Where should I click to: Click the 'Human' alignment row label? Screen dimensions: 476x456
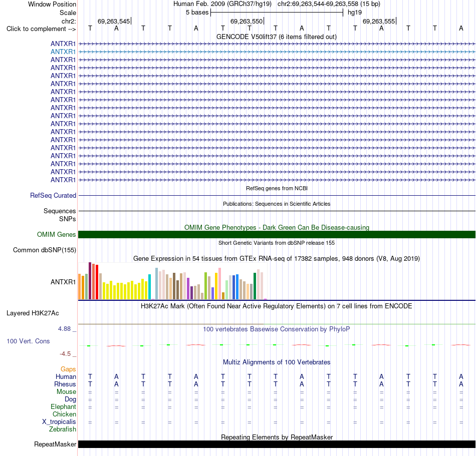pyautogui.click(x=66, y=377)
